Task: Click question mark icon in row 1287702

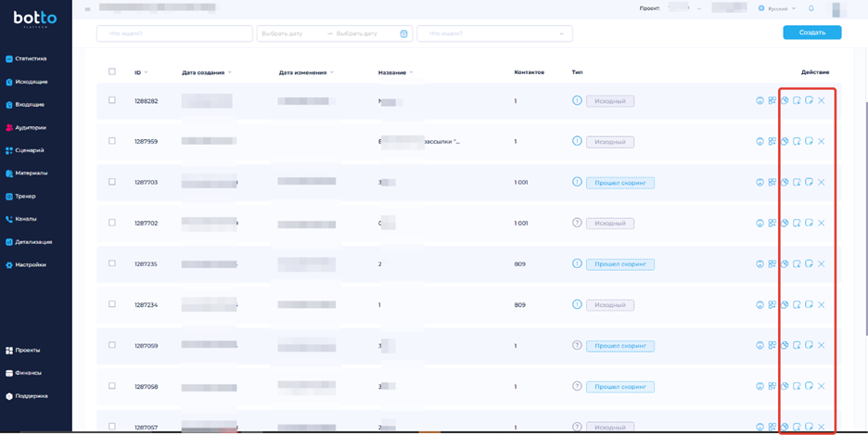Action: point(577,223)
